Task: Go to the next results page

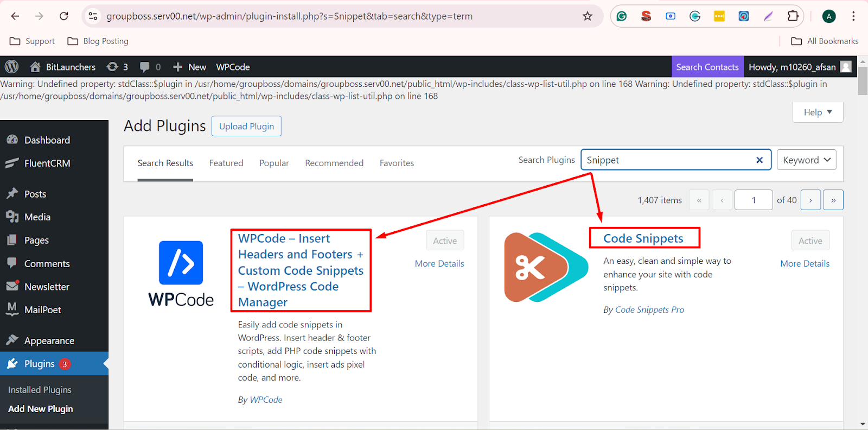Action: [810, 200]
